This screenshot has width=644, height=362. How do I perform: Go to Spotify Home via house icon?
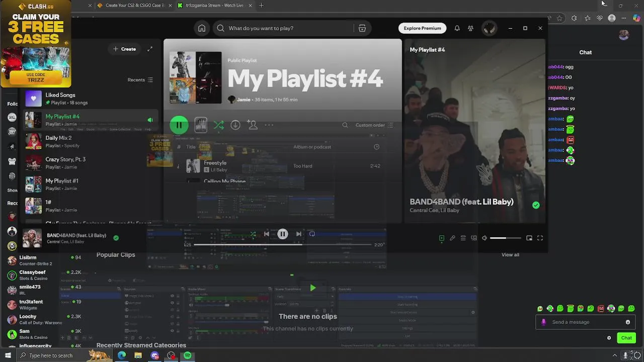click(x=202, y=28)
